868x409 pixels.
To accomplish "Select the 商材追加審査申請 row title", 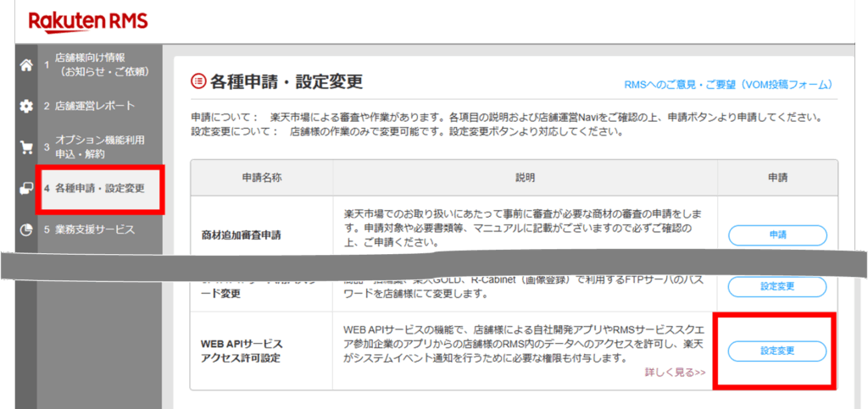I will click(242, 235).
